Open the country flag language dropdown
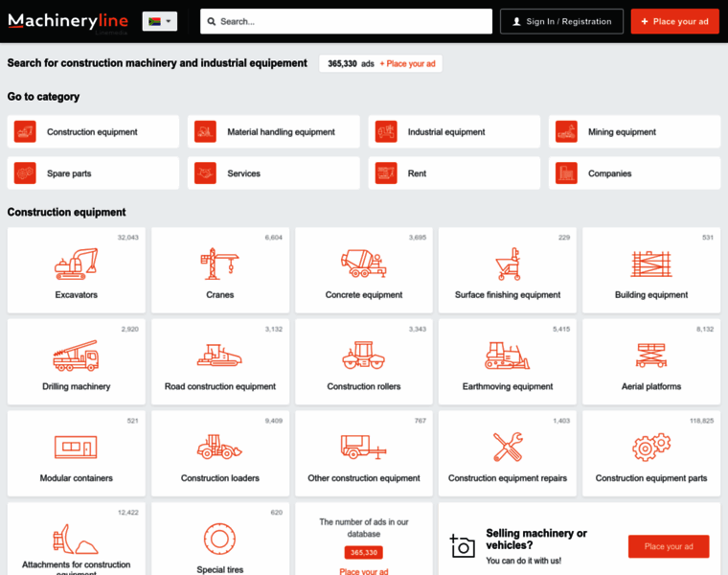The image size is (728, 575). pyautogui.click(x=160, y=21)
